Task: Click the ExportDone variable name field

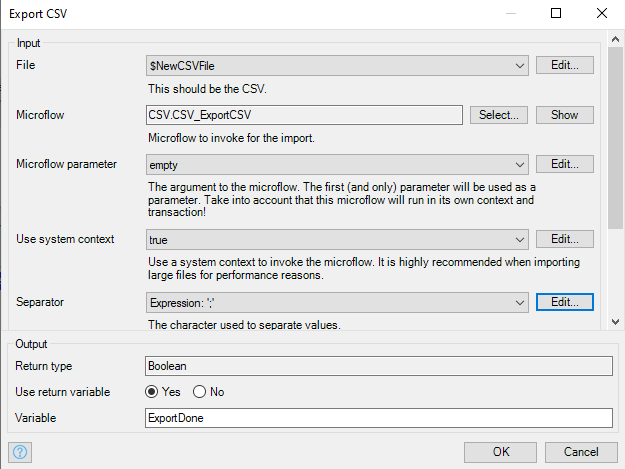Action: coord(379,418)
